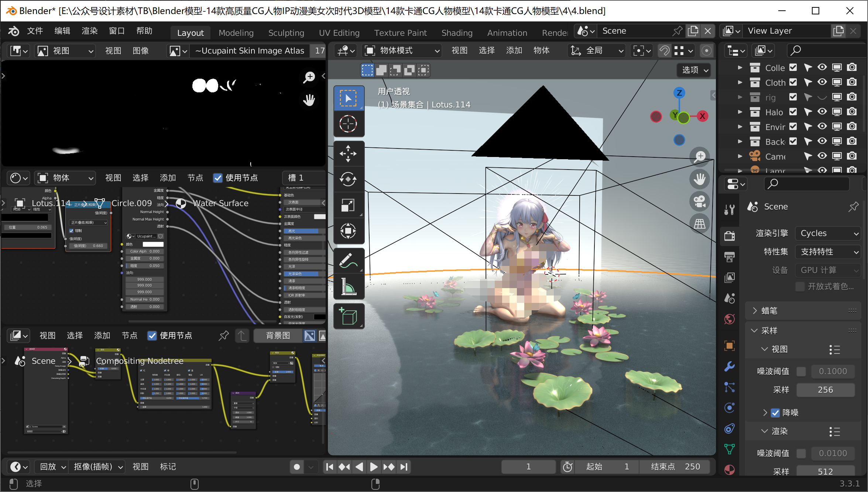The width and height of the screenshot is (868, 492).
Task: Click the zoom icon in image editor
Action: tap(309, 77)
